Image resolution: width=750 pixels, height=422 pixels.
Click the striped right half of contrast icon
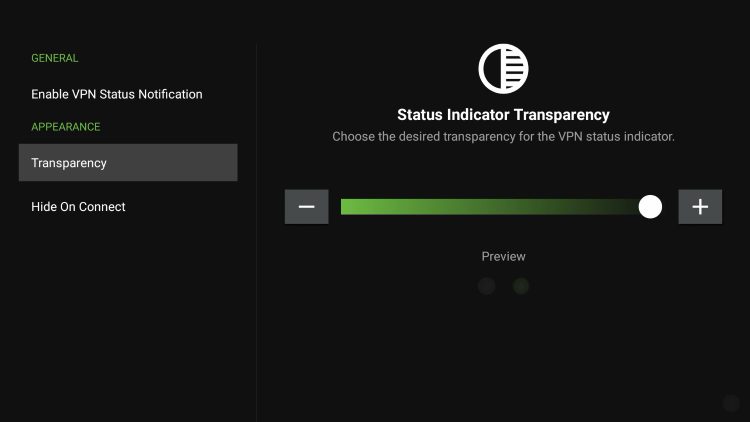[x=515, y=69]
